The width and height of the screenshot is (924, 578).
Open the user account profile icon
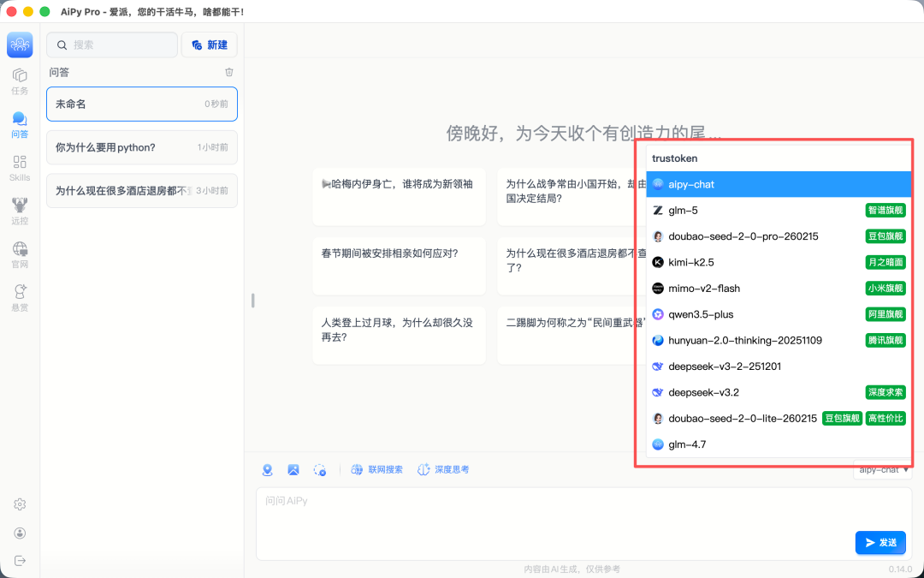coord(20,533)
